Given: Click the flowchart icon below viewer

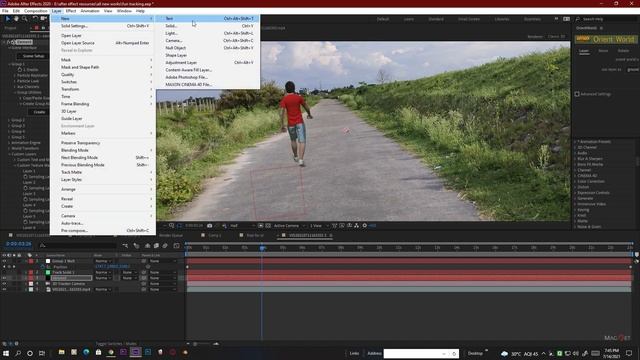Looking at the screenshot, I should [x=356, y=226].
